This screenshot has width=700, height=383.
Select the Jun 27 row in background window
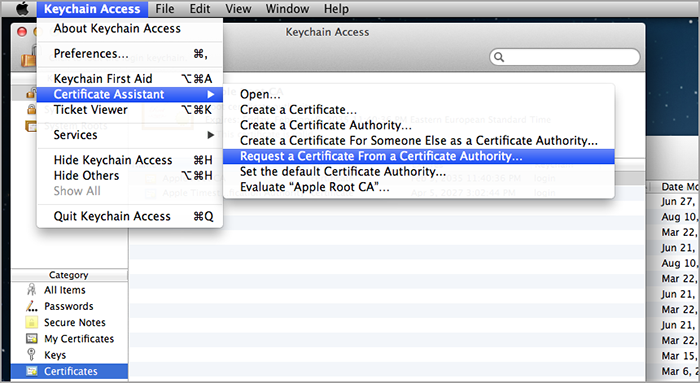coord(673,201)
